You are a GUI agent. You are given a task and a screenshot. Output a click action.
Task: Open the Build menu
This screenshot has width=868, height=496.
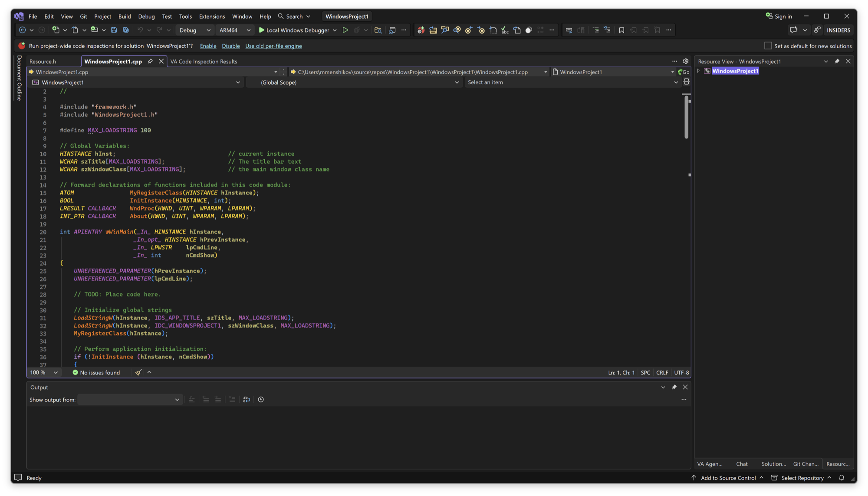pyautogui.click(x=125, y=16)
